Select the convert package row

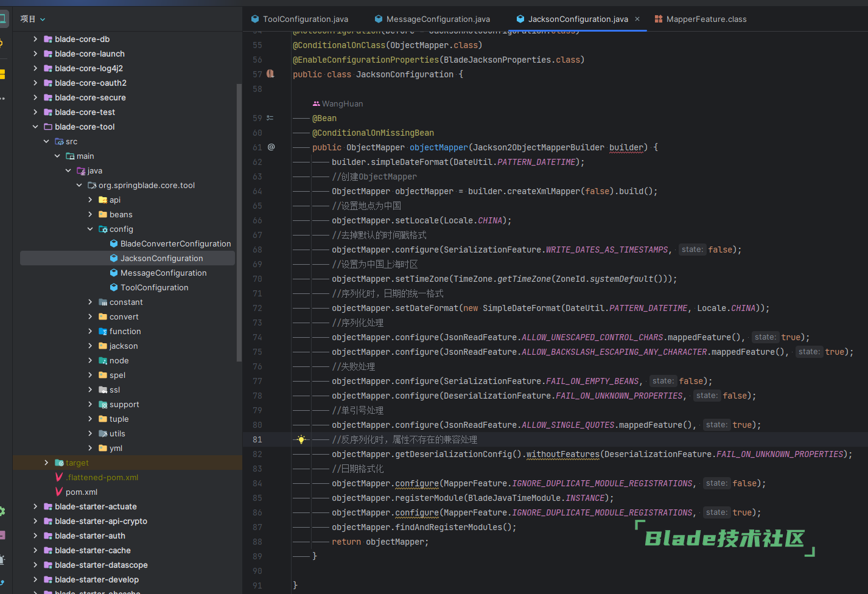pyautogui.click(x=127, y=316)
